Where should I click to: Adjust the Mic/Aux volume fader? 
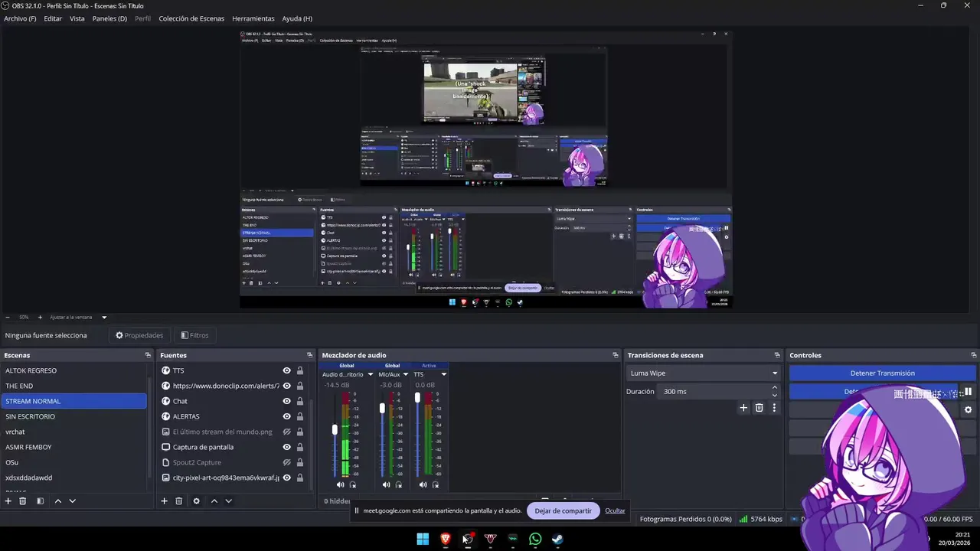point(382,408)
